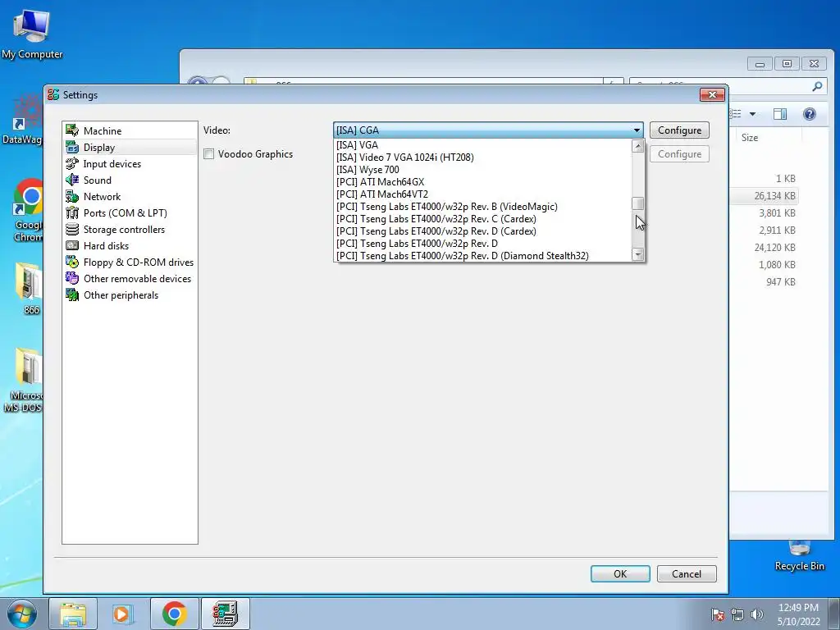Click Cancel in Settings dialog
This screenshot has width=840, height=630.
coord(687,573)
